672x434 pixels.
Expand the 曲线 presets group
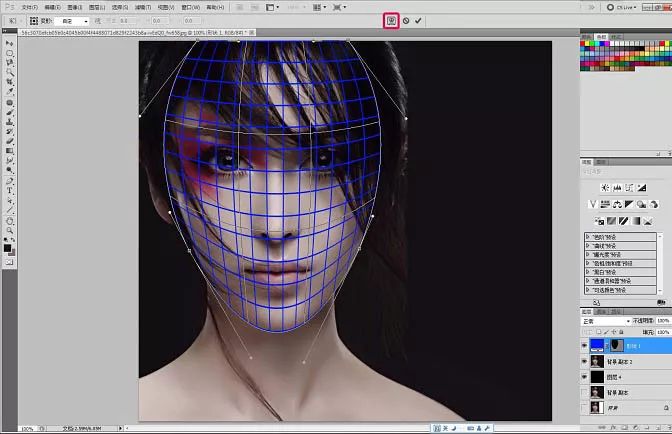point(588,246)
